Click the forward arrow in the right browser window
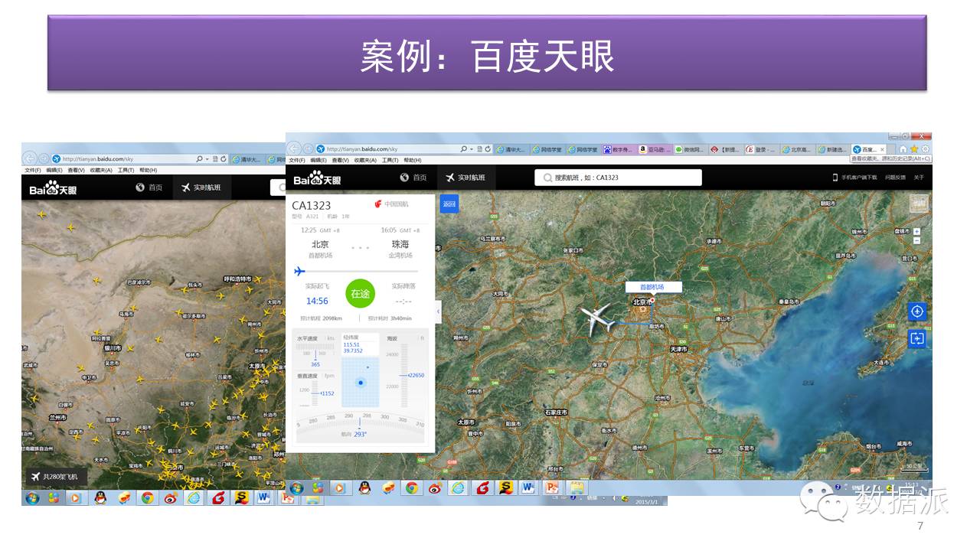The height and width of the screenshot is (551, 980). pyautogui.click(x=308, y=148)
